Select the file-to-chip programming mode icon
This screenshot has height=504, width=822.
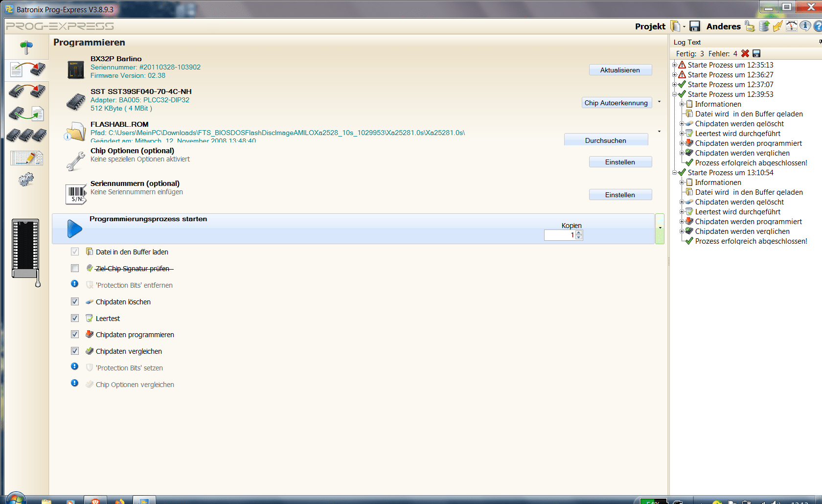[28, 70]
